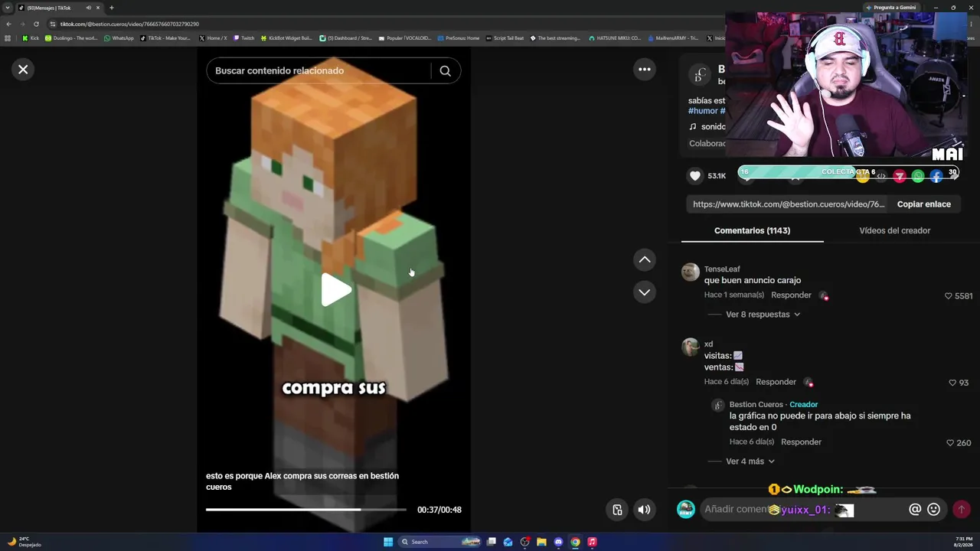This screenshot has width=980, height=551.
Task: Like TenseLeaf's comment
Action: [948, 296]
